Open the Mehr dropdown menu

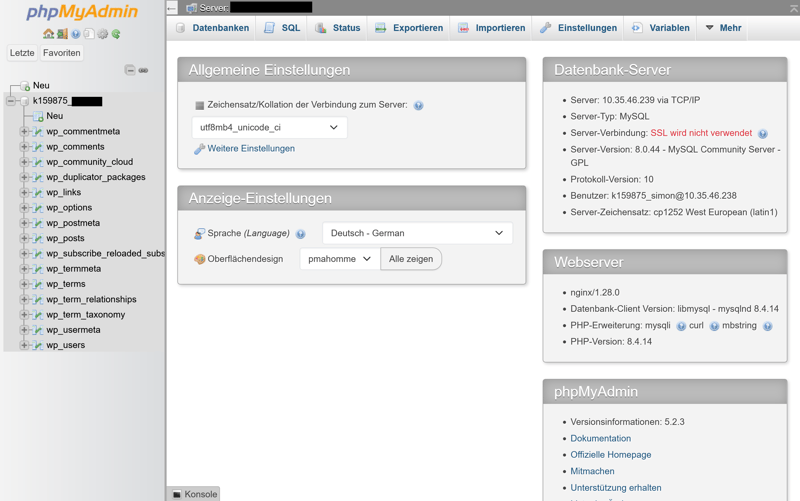click(723, 28)
